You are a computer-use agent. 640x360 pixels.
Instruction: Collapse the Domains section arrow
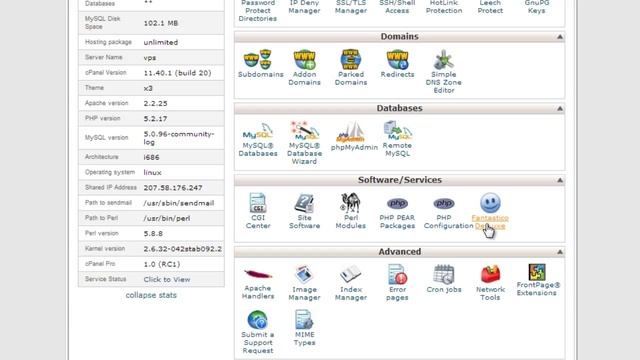[560, 37]
